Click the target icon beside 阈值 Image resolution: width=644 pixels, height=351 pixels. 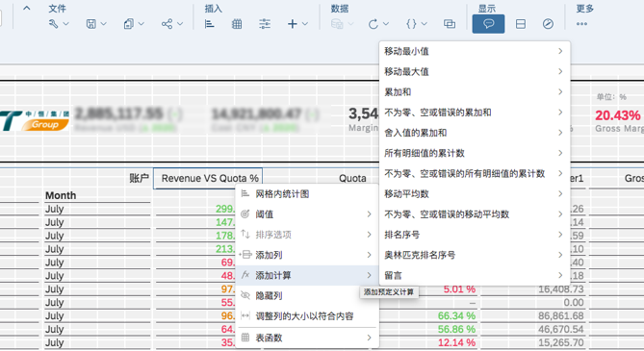point(245,213)
